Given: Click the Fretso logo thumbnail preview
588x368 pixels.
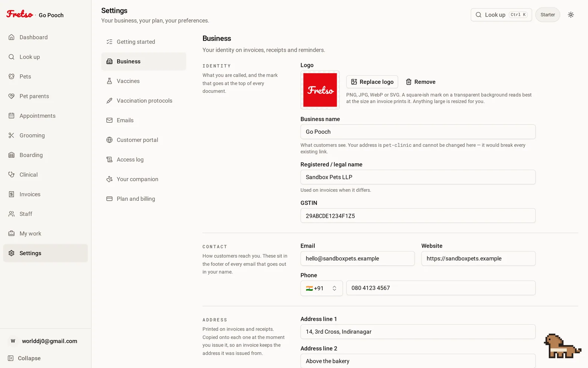Looking at the screenshot, I should pyautogui.click(x=320, y=90).
